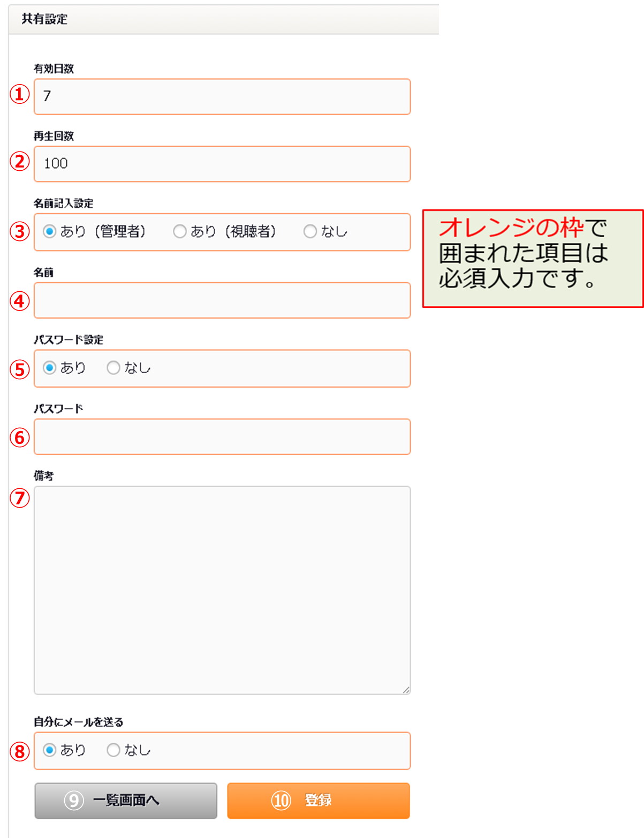The width and height of the screenshot is (644, 838).
Task: Click the 再生回数 field showing 100
Action: pos(222,164)
